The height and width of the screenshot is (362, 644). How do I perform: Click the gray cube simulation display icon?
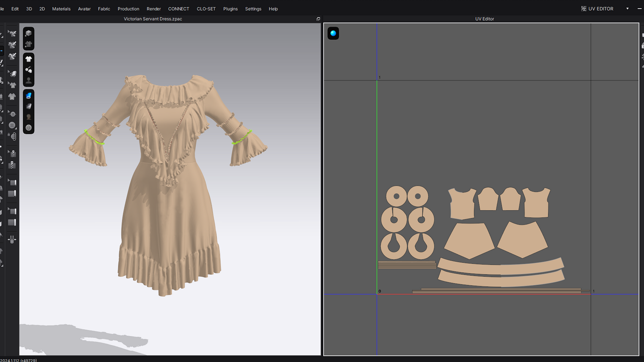(28, 33)
